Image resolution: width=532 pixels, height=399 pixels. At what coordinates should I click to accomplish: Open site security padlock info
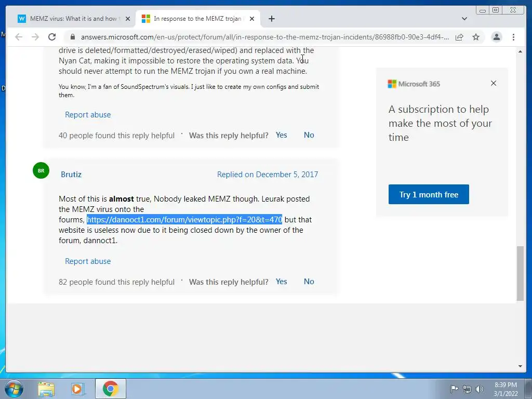tap(72, 37)
